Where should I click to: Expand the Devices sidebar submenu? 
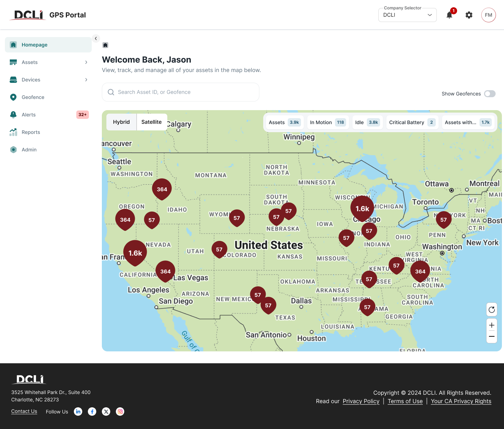(x=48, y=80)
